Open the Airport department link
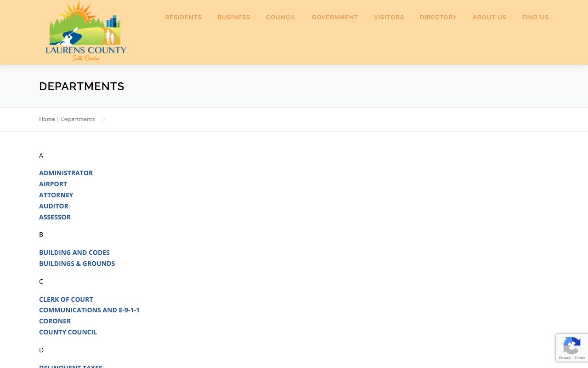This screenshot has width=588, height=368. pyautogui.click(x=53, y=184)
